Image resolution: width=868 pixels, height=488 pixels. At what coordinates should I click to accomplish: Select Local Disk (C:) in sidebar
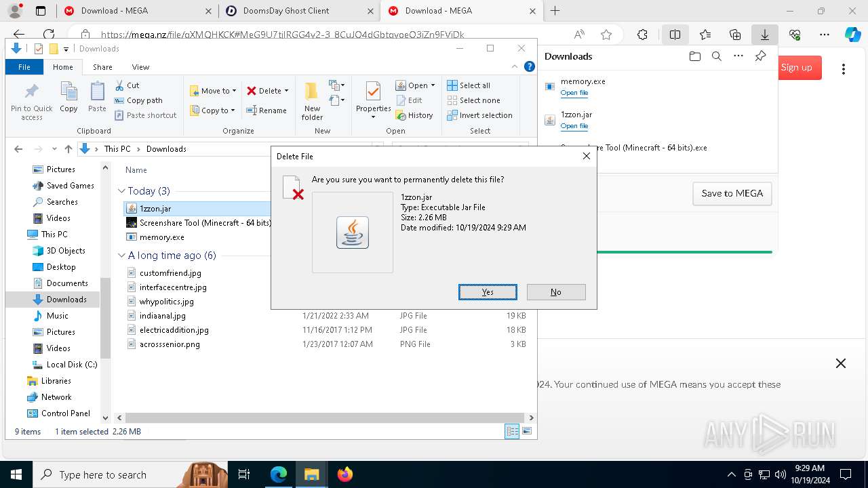pos(72,365)
